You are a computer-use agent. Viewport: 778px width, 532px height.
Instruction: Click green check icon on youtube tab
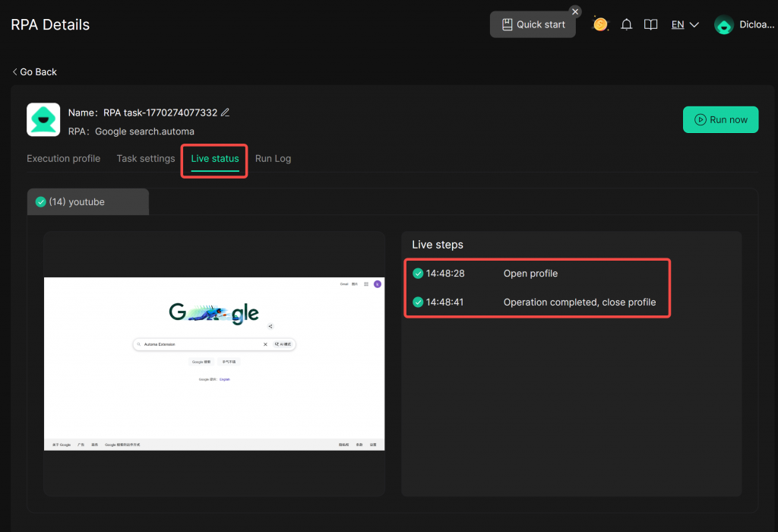(41, 202)
